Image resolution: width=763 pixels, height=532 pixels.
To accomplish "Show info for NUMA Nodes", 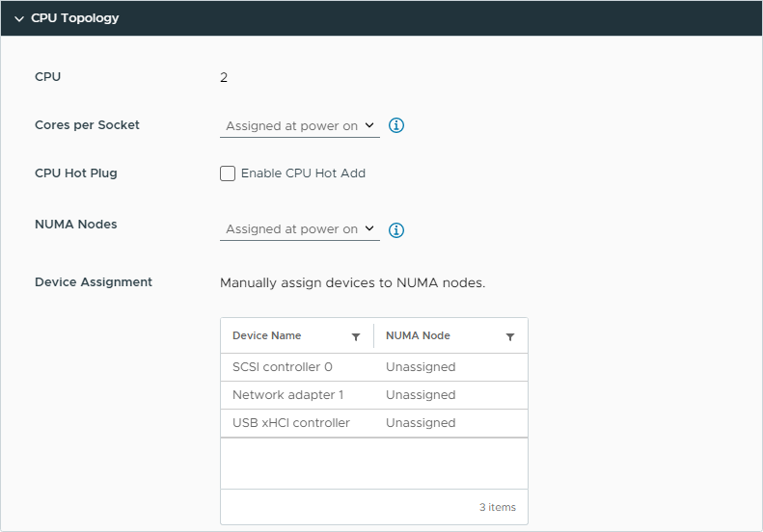I will coord(396,229).
